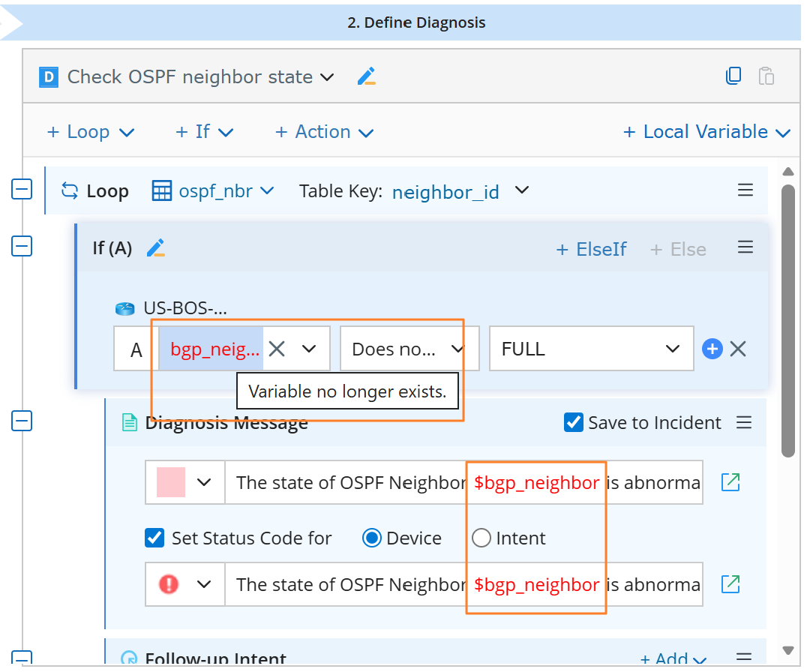Viewport: 807px width, 672px height.
Task: Open the Table Key neighbor_id dropdown
Action: (x=522, y=190)
